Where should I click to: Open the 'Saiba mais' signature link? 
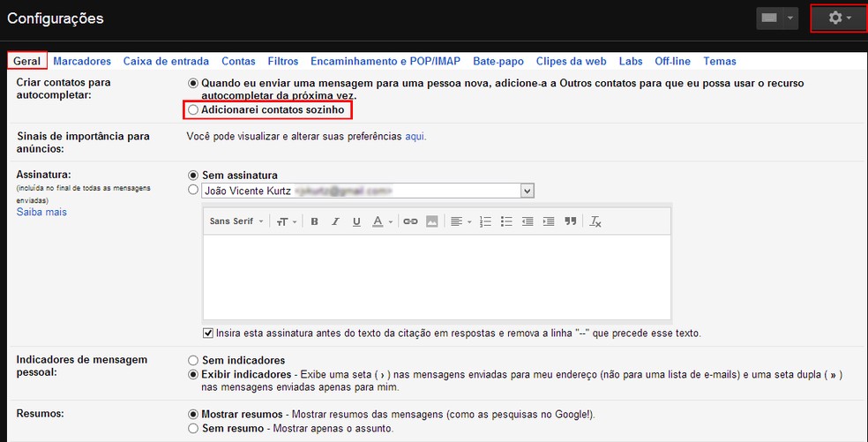(41, 212)
